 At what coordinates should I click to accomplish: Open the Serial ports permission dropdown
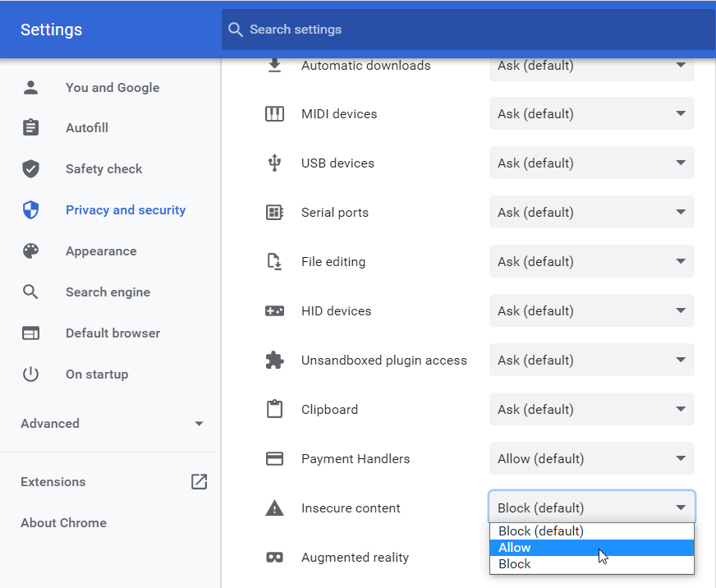click(592, 213)
